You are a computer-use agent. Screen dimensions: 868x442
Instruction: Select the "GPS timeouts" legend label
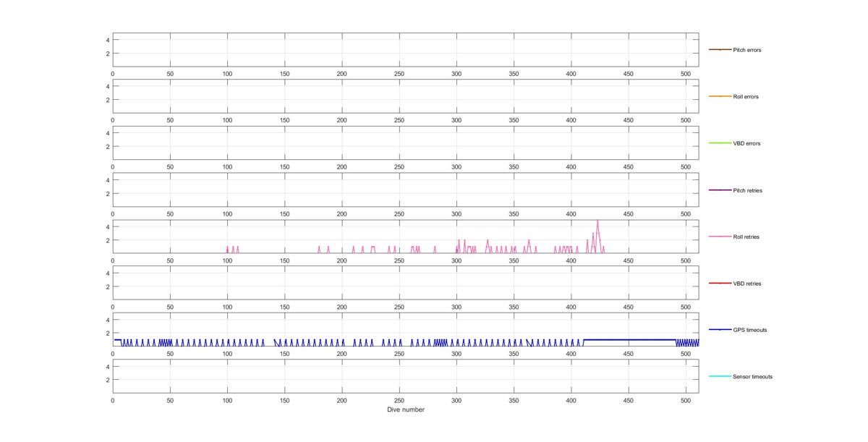tap(749, 330)
